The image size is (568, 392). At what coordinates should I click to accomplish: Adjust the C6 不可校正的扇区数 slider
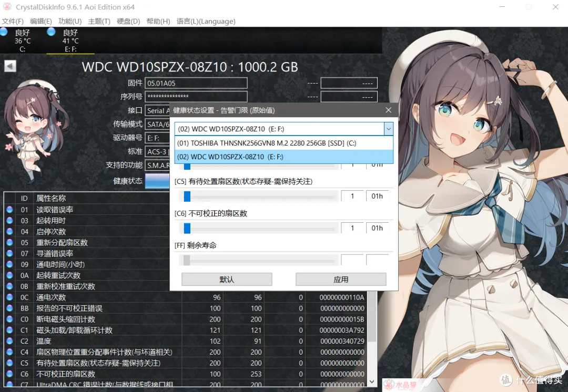tap(187, 229)
